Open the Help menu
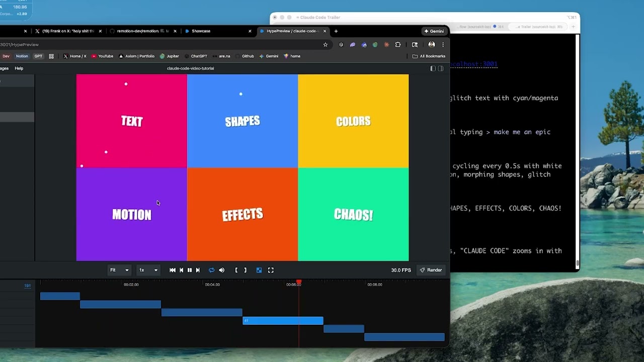Image resolution: width=644 pixels, height=362 pixels. pyautogui.click(x=19, y=68)
